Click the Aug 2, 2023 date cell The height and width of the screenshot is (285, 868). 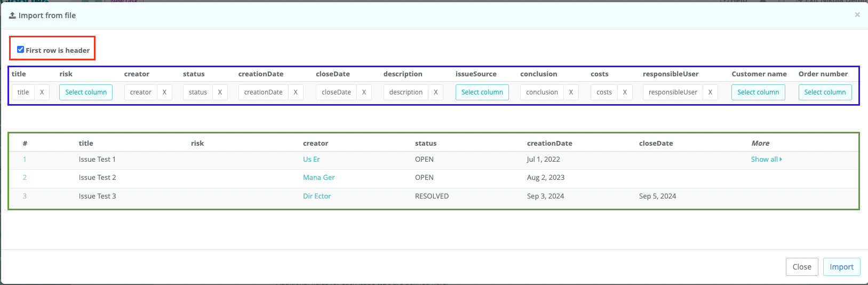tap(546, 177)
